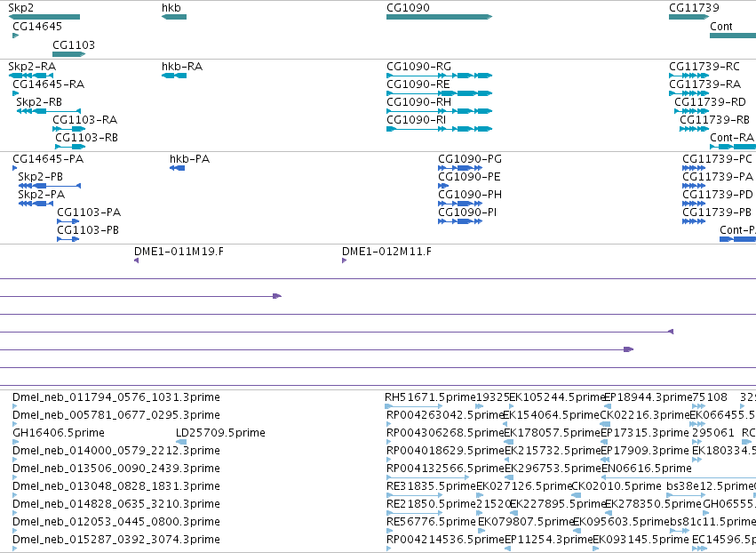Image resolution: width=756 pixels, height=553 pixels.
Task: Select the CG14645 gene label
Action: 37,27
